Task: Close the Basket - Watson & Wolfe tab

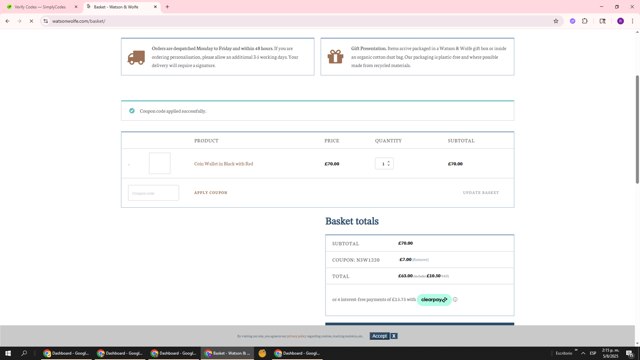Action: [155, 7]
